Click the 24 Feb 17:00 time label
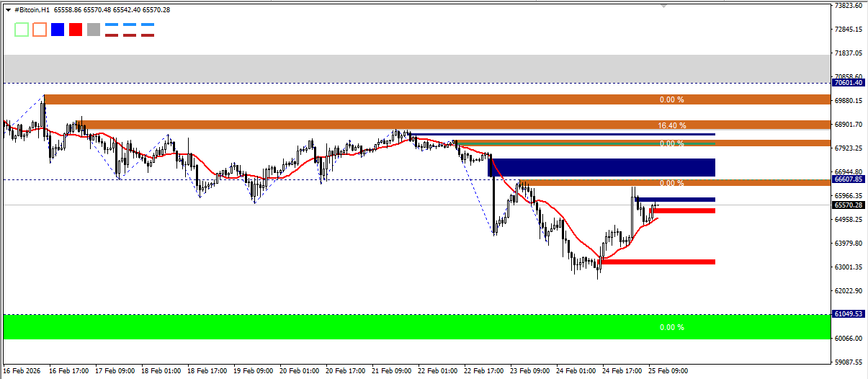This screenshot has height=379, width=868. (x=622, y=371)
